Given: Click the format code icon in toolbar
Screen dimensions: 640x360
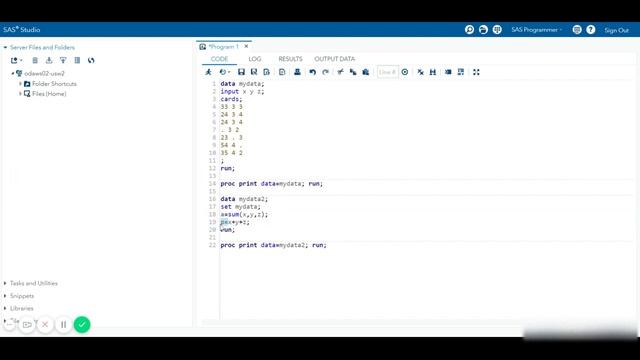Looking at the screenshot, I should (x=448, y=72).
